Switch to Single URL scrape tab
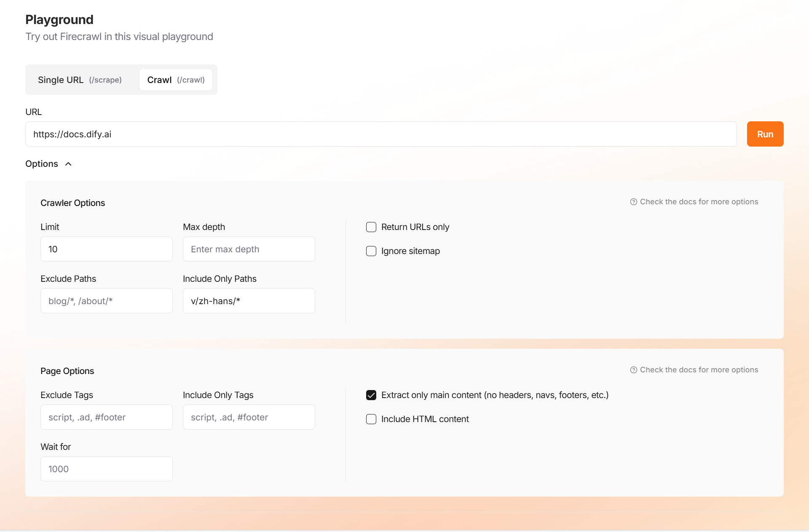 coord(80,80)
